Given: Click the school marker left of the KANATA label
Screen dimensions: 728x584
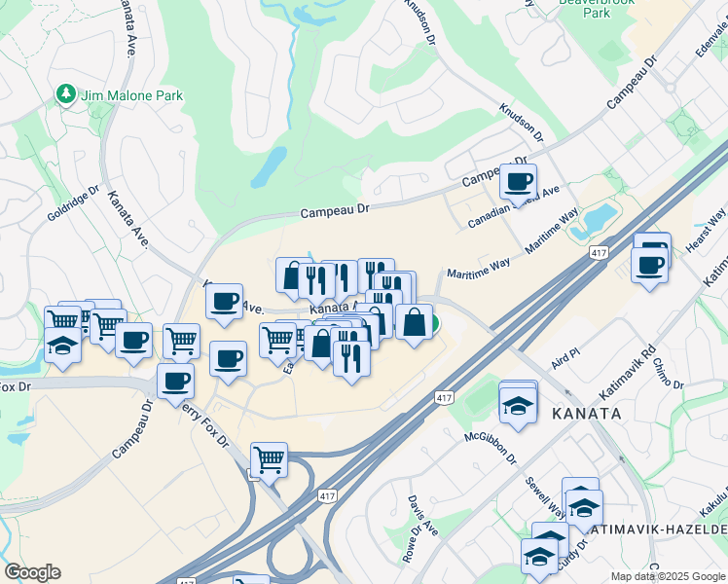Looking at the screenshot, I should click(518, 406).
